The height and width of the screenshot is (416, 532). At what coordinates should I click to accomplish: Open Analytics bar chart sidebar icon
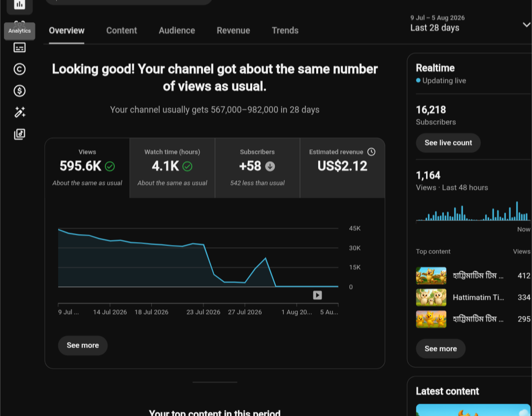[x=19, y=4]
